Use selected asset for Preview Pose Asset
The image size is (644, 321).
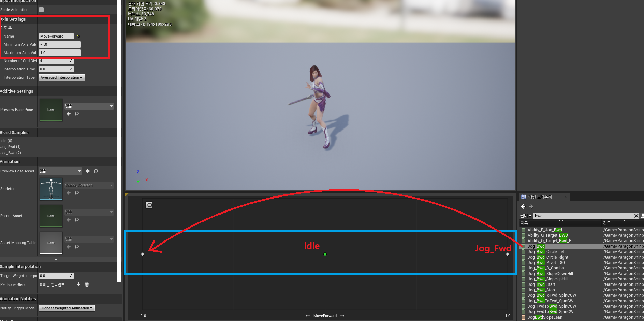88,171
